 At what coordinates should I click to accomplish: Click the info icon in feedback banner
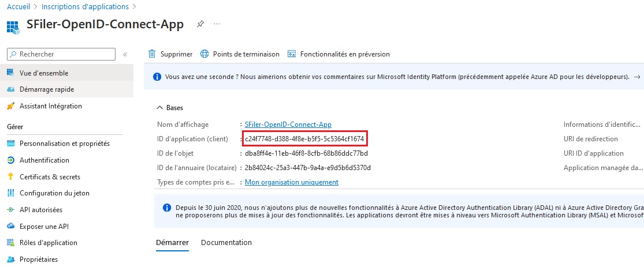coord(157,77)
